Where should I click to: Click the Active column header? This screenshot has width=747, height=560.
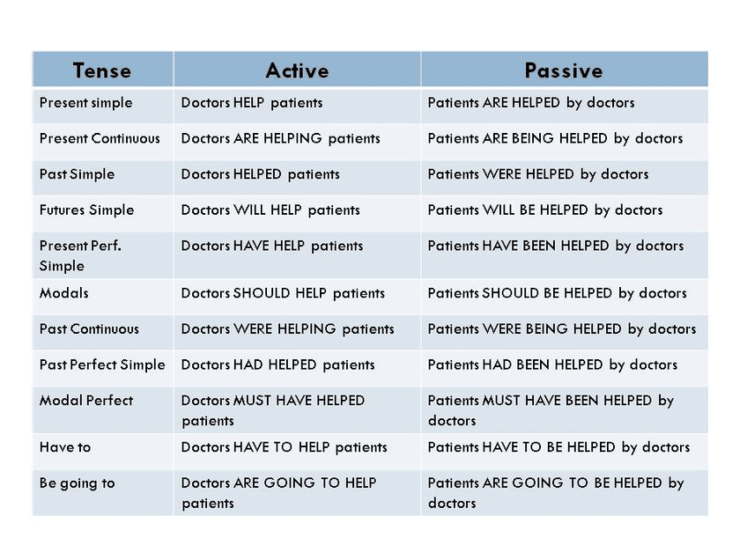297,70
